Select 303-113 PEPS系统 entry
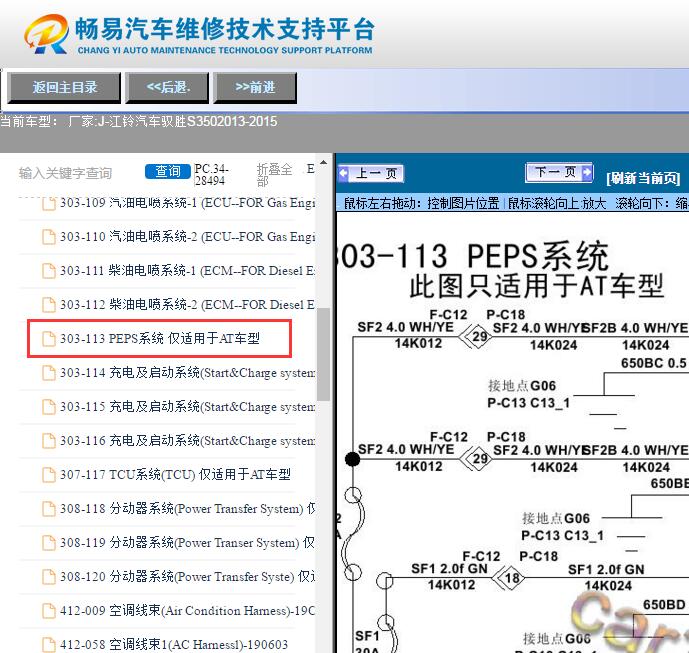The image size is (689, 653). pos(160,338)
